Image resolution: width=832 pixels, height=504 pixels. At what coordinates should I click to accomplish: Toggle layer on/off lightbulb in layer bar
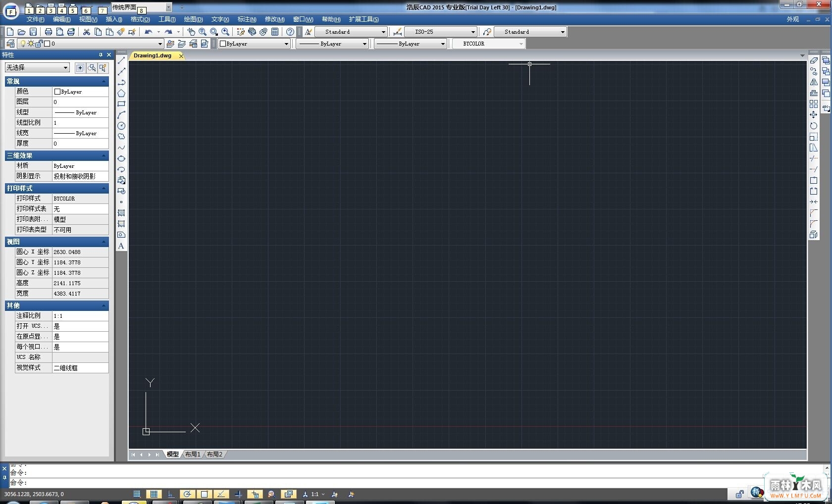(23, 44)
